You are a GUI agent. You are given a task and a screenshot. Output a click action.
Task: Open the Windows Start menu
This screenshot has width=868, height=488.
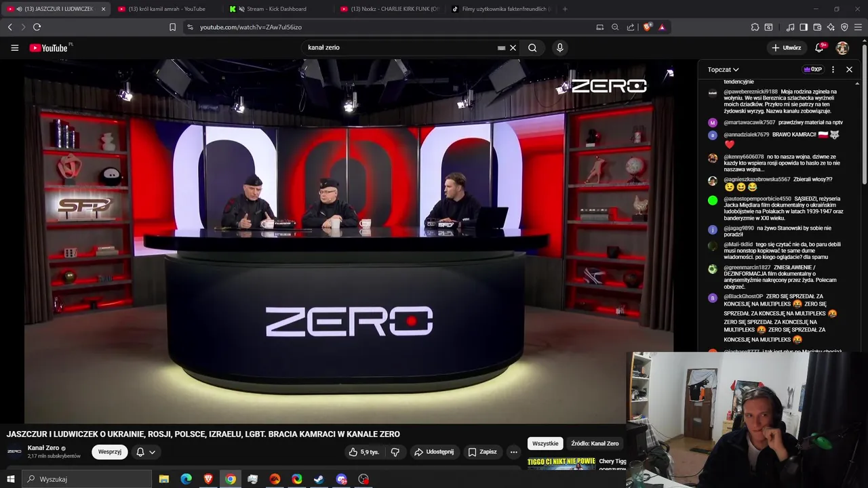click(10, 479)
